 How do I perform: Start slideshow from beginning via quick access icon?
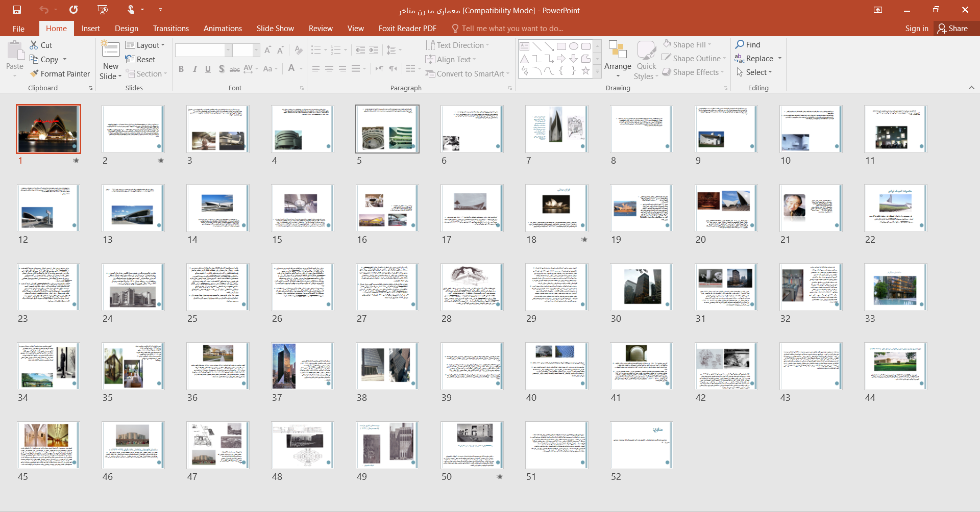[103, 10]
